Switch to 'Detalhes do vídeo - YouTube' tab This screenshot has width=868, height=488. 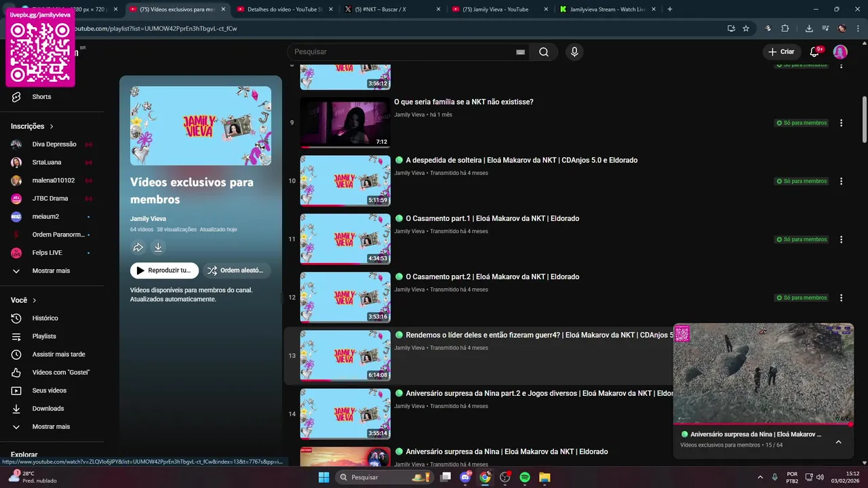pyautogui.click(x=285, y=9)
